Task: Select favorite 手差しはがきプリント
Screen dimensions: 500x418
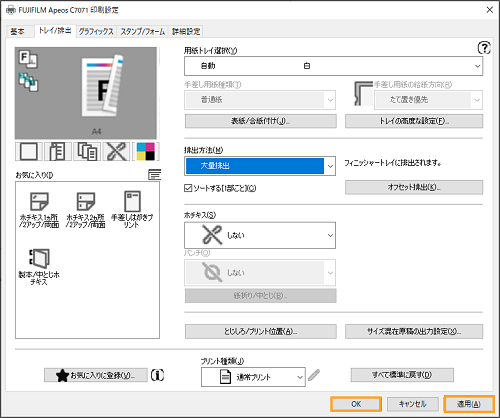Action: coord(132,210)
